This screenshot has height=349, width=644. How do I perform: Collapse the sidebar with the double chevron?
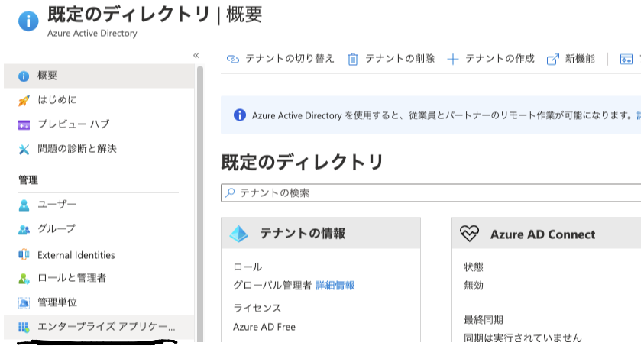point(196,56)
